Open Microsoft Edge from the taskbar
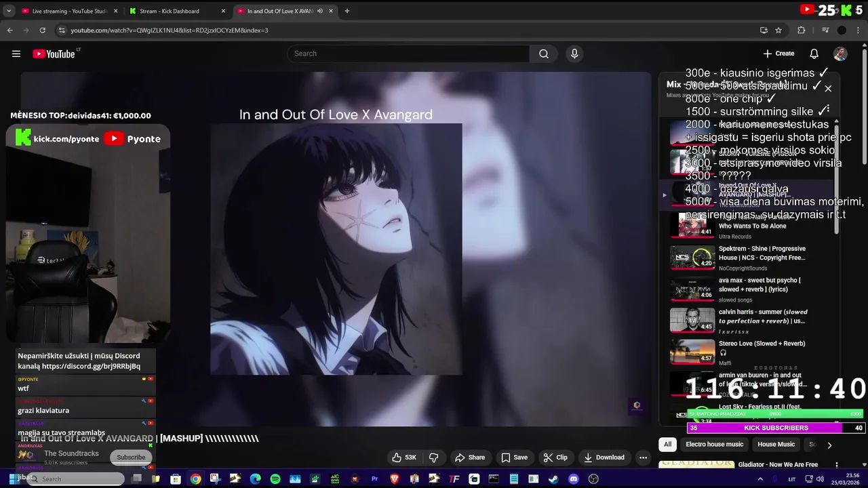 (x=255, y=479)
